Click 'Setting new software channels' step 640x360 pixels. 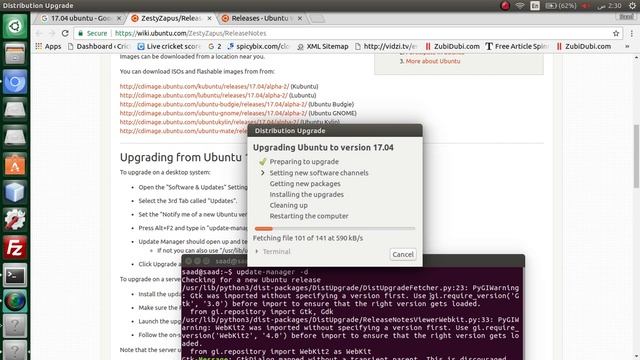pyautogui.click(x=319, y=173)
